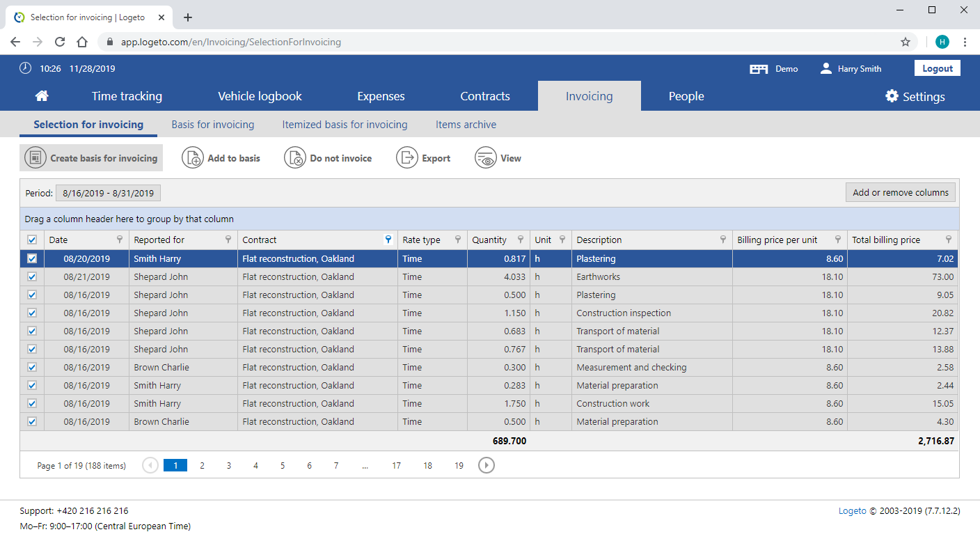Open the Chrome profile avatar H
Image resolution: width=980 pixels, height=555 pixels.
(x=942, y=42)
